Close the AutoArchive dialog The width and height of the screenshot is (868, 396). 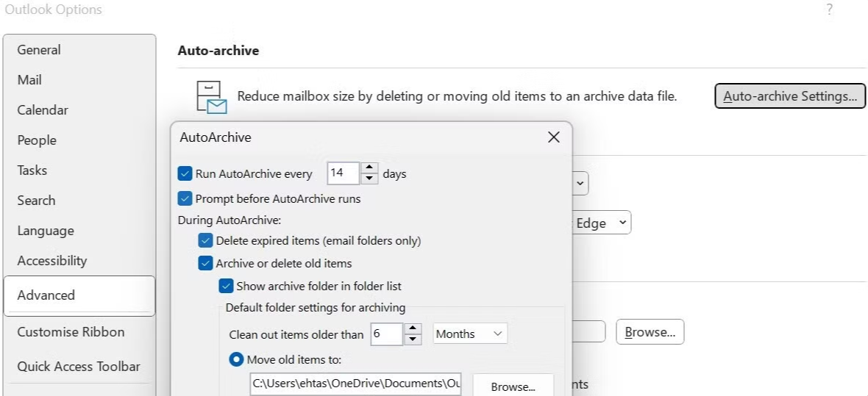tap(554, 137)
